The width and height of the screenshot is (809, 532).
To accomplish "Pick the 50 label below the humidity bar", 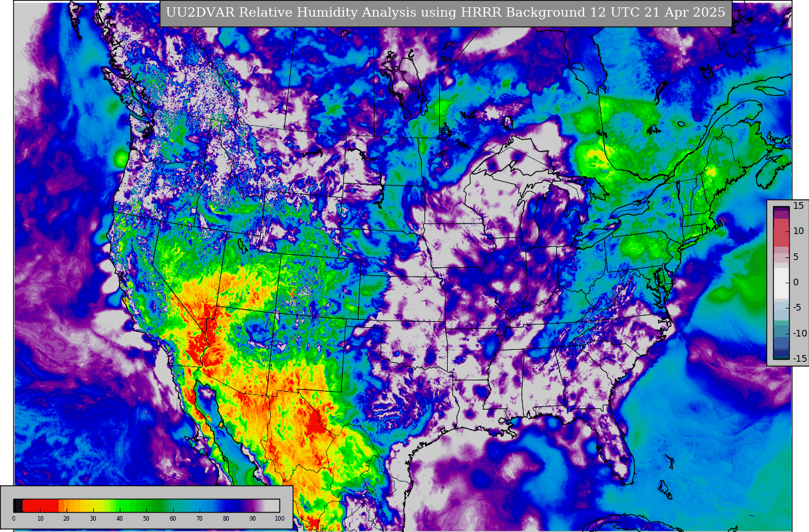I will (146, 519).
